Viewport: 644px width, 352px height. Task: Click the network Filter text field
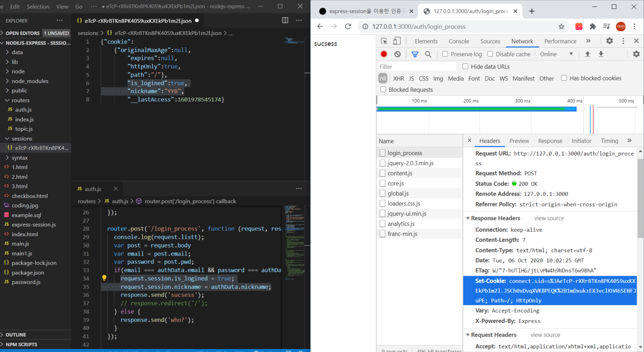click(417, 67)
